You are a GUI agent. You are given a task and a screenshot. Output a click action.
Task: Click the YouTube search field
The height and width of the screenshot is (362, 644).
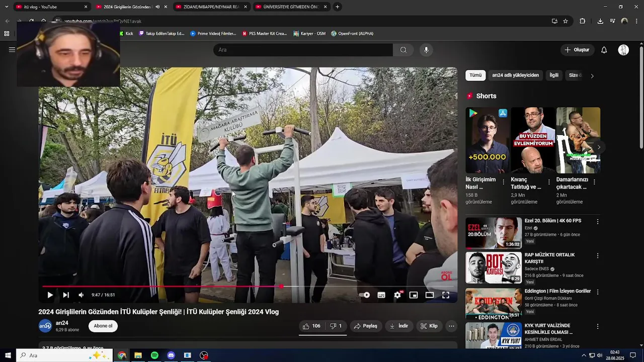click(303, 50)
